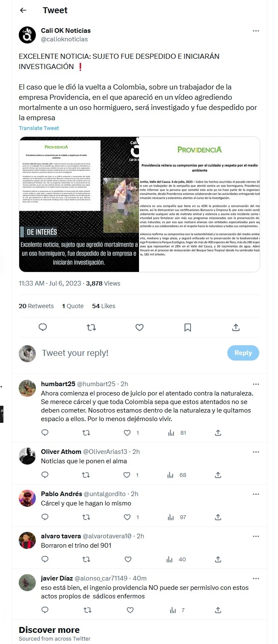
Task: Open more options on humbart25's reply
Action: (x=256, y=384)
